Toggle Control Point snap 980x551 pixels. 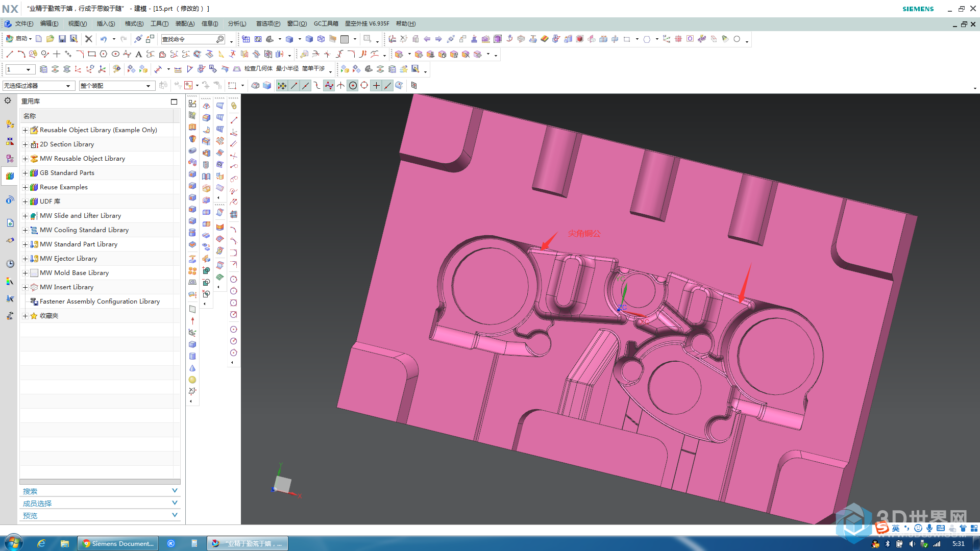coord(317,86)
